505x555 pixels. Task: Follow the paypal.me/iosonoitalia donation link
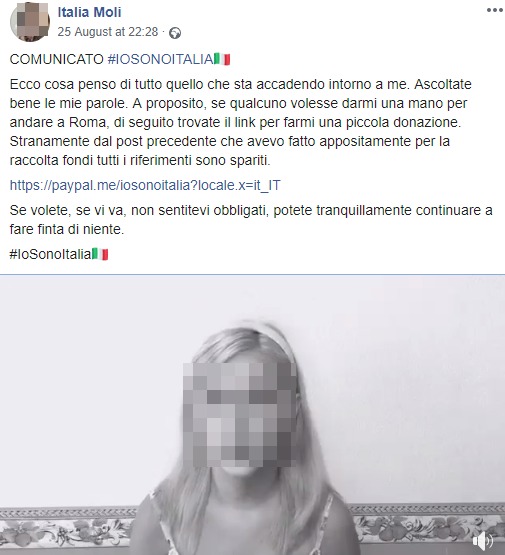tap(145, 185)
